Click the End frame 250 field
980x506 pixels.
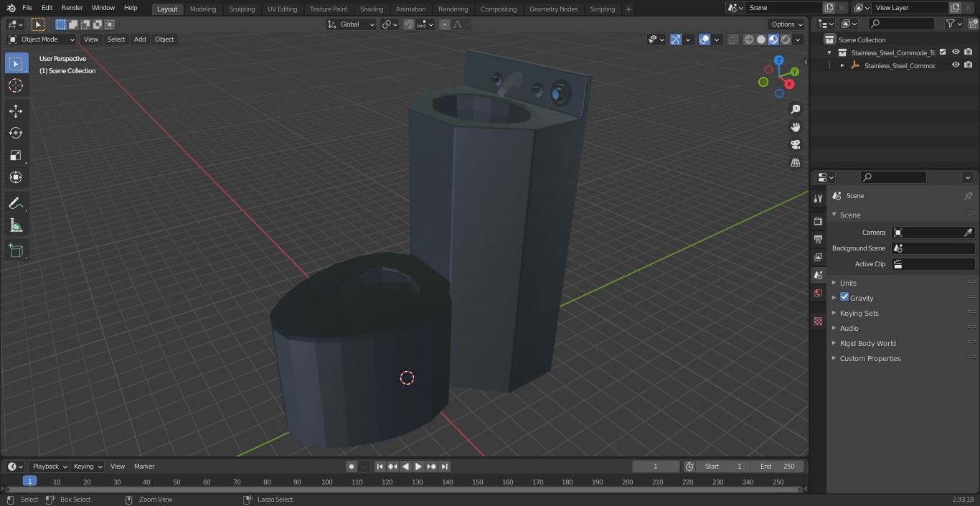pos(778,467)
